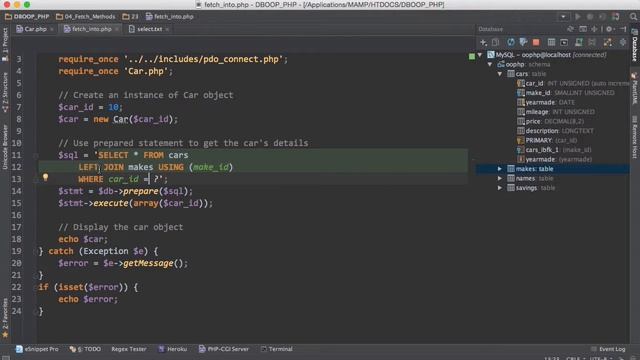
Task: Collapse the cars table node
Action: pos(500,74)
